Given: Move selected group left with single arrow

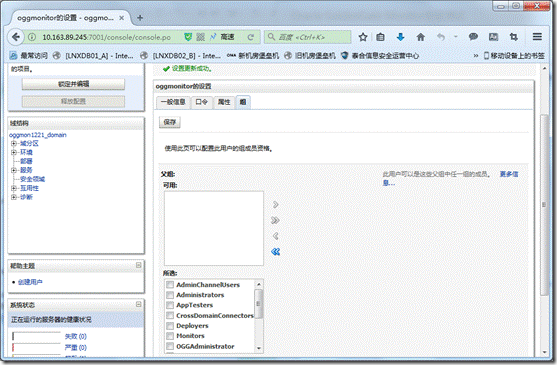Looking at the screenshot, I should 275,236.
